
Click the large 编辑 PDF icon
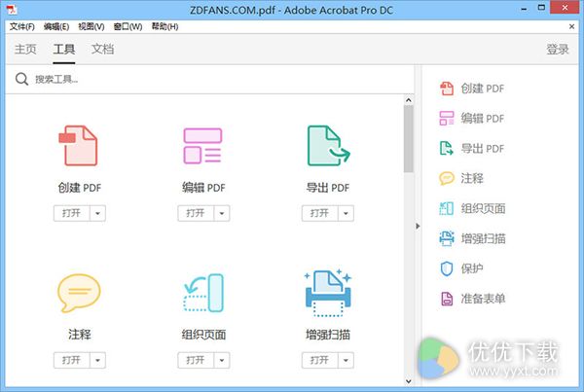[x=202, y=146]
